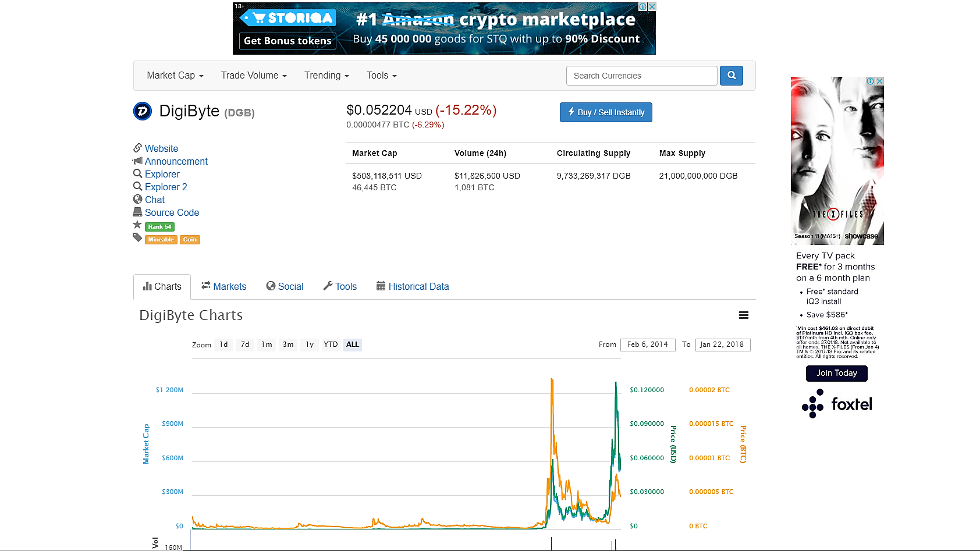Click the Social globe icon
Viewport: 980px width, 551px height.
[x=271, y=286]
